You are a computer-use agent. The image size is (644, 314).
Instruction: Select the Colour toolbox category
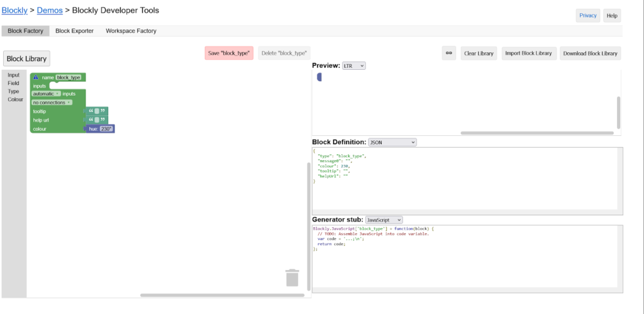coord(15,99)
